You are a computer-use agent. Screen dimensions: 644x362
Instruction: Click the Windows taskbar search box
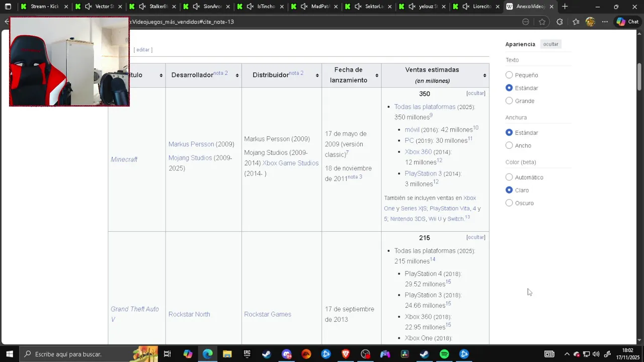(x=89, y=354)
